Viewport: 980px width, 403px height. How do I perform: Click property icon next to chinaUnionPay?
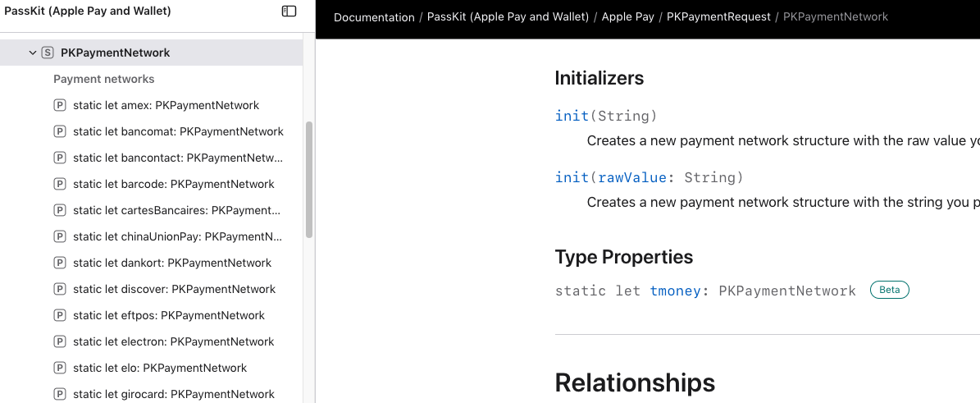point(59,236)
